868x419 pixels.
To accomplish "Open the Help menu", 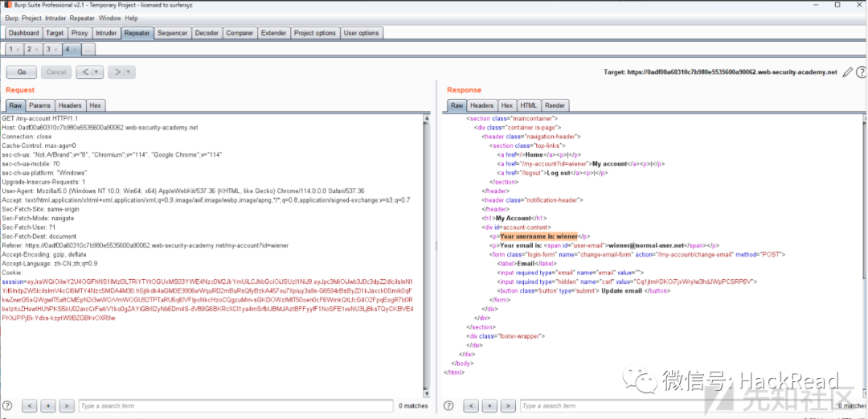I will 131,18.
